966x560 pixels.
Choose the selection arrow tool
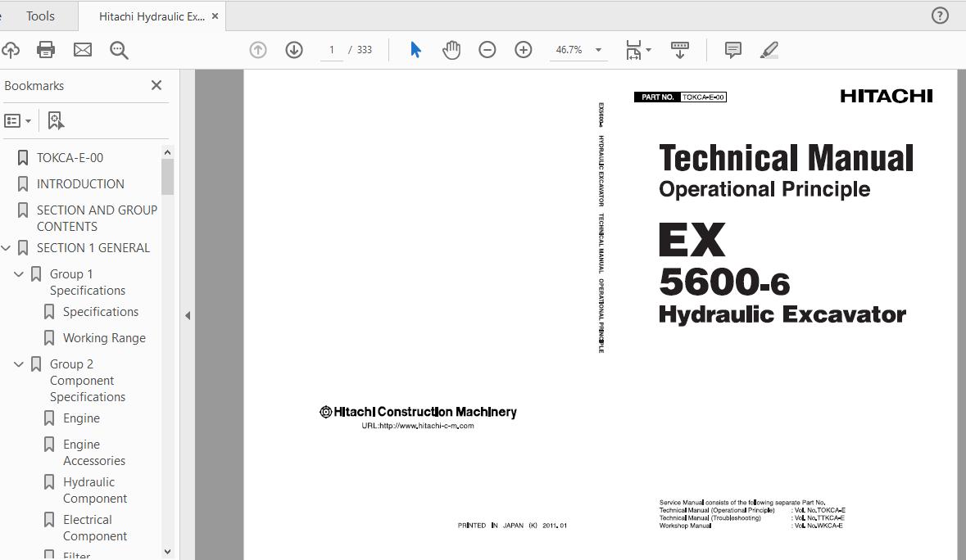pos(416,50)
